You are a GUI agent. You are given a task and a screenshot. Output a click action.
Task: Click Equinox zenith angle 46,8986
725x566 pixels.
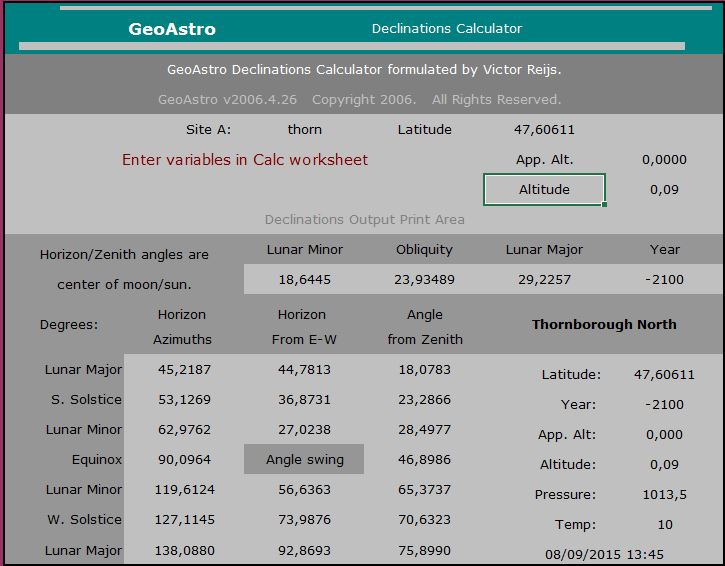424,460
